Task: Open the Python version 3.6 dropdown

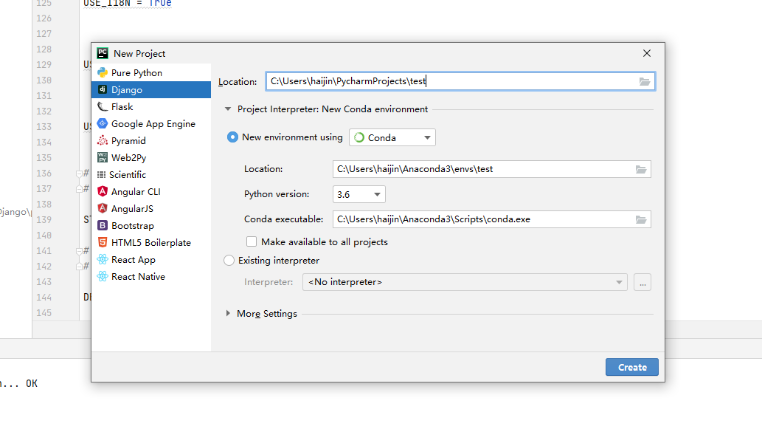Action: pos(359,194)
